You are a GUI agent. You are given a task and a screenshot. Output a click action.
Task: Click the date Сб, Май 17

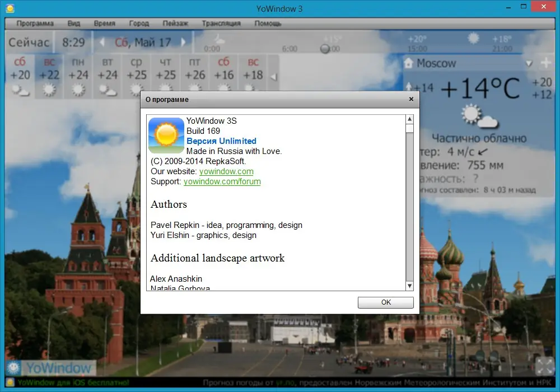pos(143,43)
